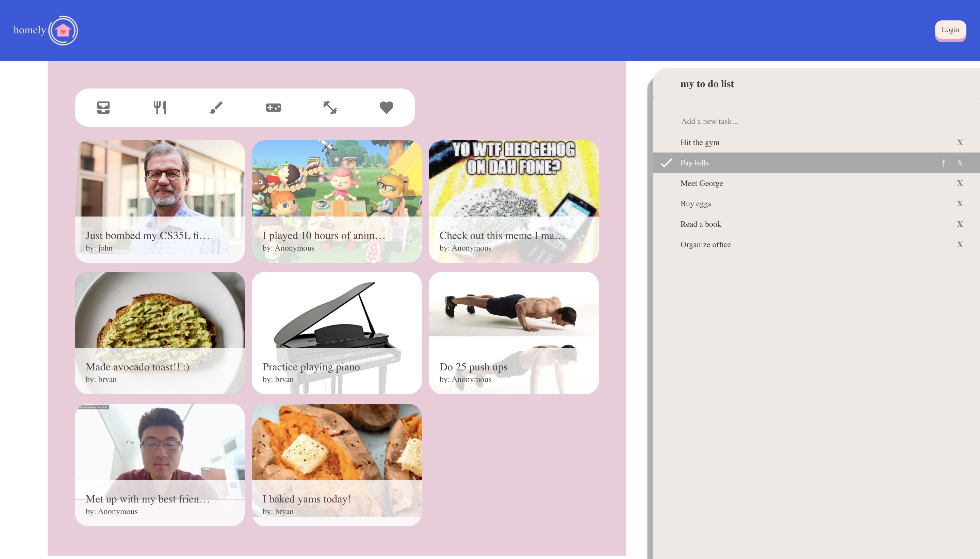Screen dimensions: 980x559
Task: Toggle Meet George task completion
Action: pos(701,183)
